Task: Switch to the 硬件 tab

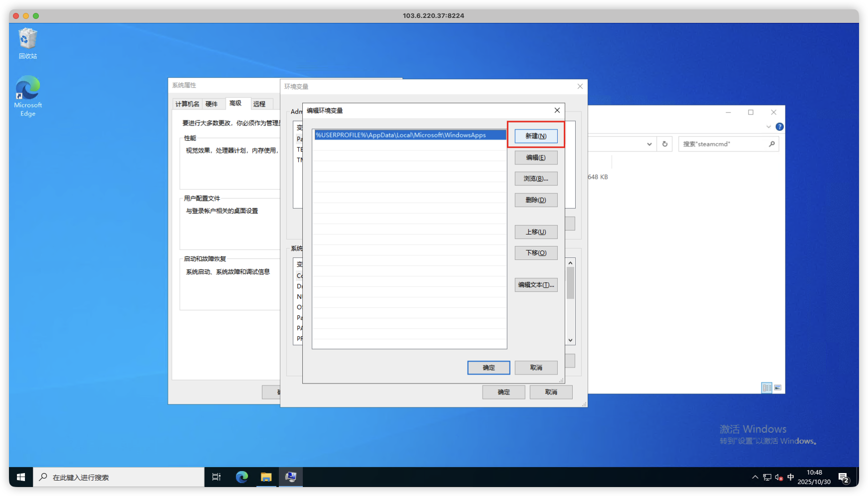Action: pos(212,104)
